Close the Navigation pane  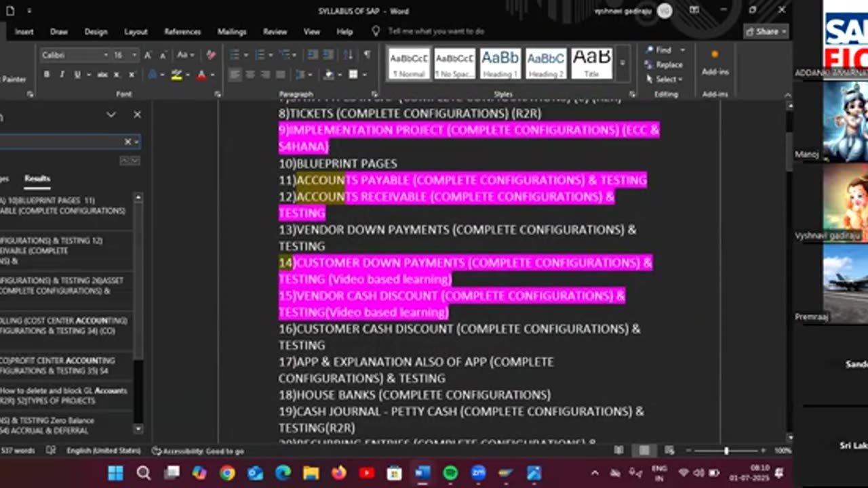click(137, 115)
